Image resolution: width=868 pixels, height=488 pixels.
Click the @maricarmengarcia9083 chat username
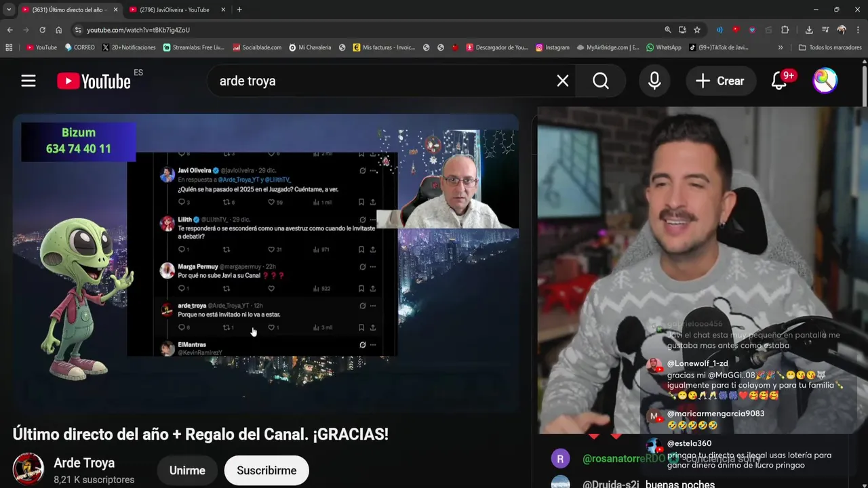point(715,413)
